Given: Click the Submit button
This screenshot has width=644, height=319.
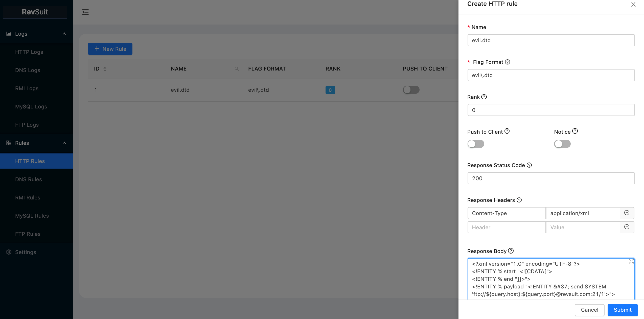Looking at the screenshot, I should click(x=622, y=310).
